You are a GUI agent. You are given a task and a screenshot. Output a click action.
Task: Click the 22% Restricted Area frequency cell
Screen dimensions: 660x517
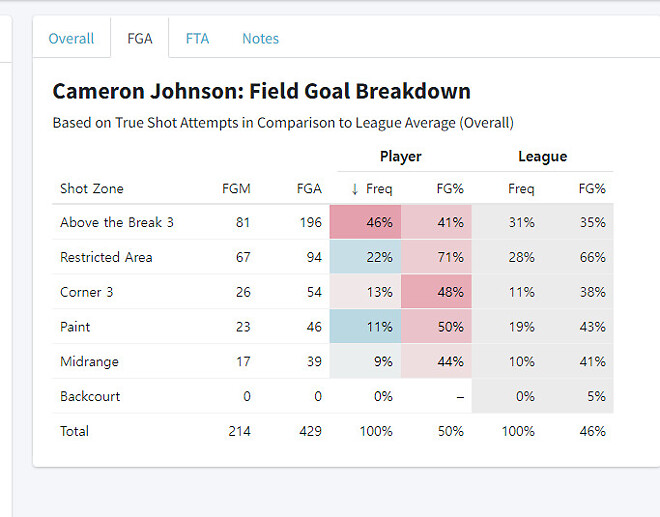[378, 257]
